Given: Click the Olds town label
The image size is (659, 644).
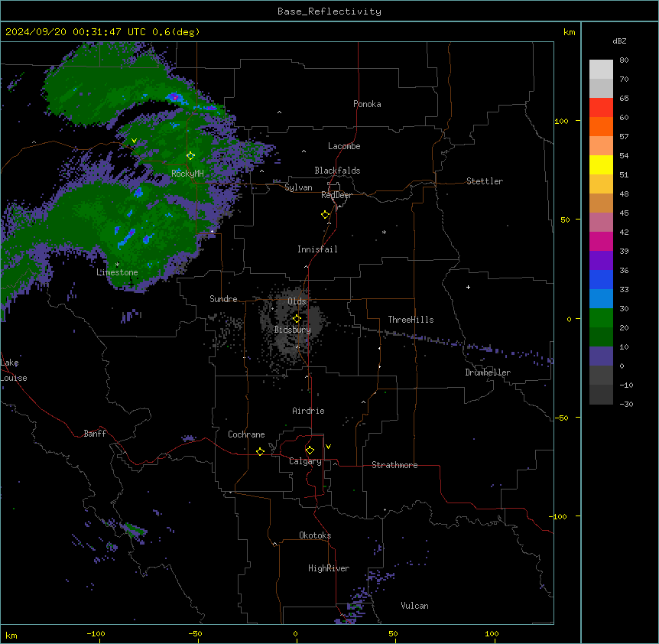Looking at the screenshot, I should (297, 301).
